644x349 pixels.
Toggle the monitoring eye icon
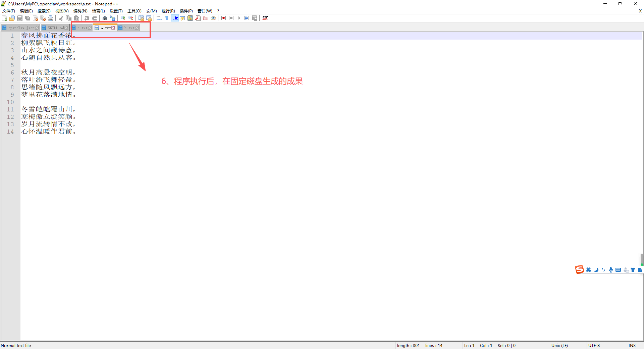pos(213,18)
